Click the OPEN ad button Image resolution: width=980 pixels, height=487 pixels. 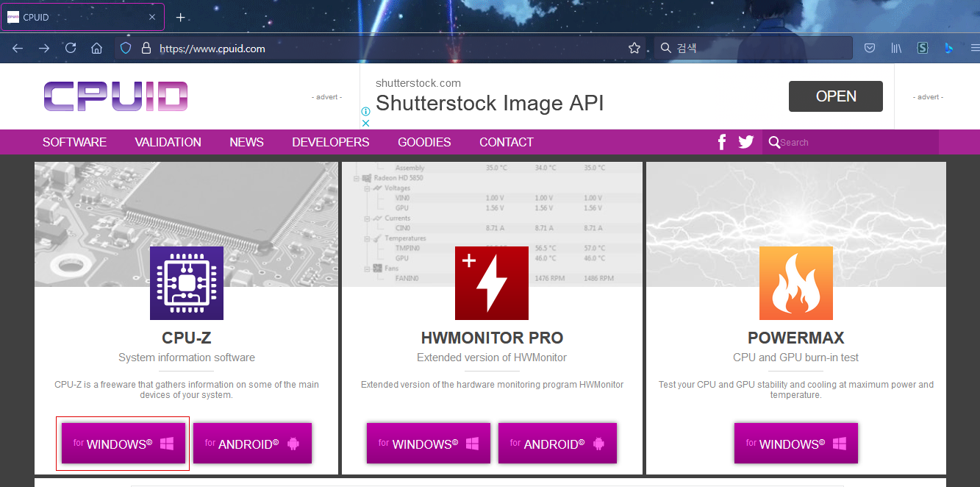tap(836, 96)
